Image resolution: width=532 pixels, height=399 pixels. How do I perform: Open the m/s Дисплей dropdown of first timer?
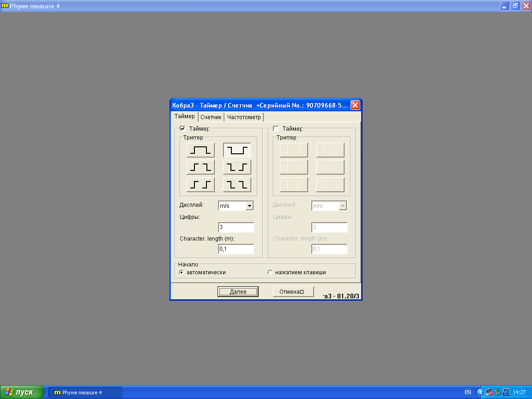249,206
